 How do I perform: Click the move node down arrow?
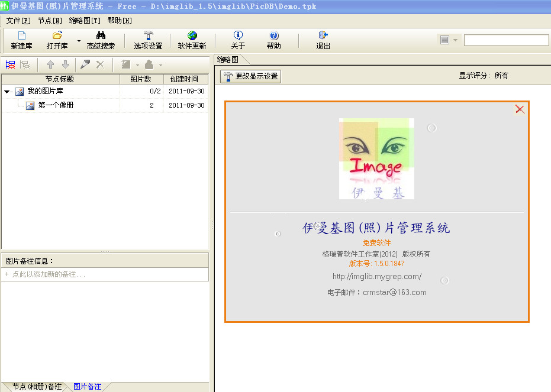tap(65, 64)
